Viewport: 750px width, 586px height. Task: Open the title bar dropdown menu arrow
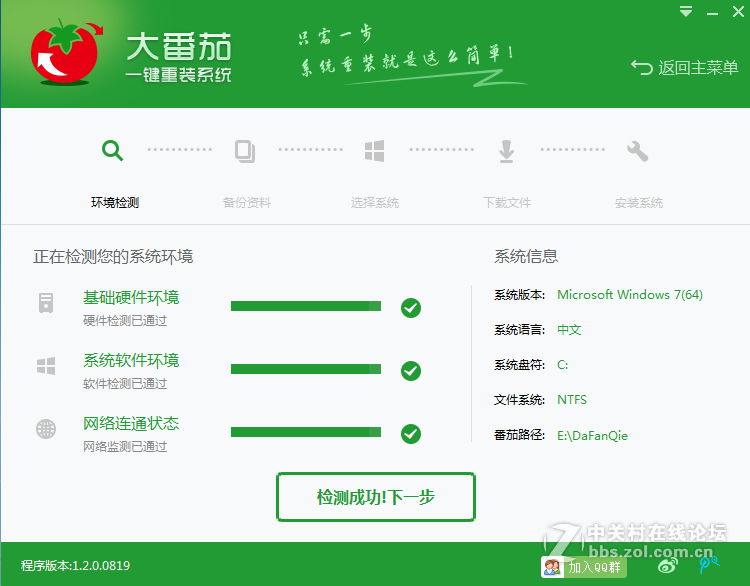pyautogui.click(x=685, y=11)
